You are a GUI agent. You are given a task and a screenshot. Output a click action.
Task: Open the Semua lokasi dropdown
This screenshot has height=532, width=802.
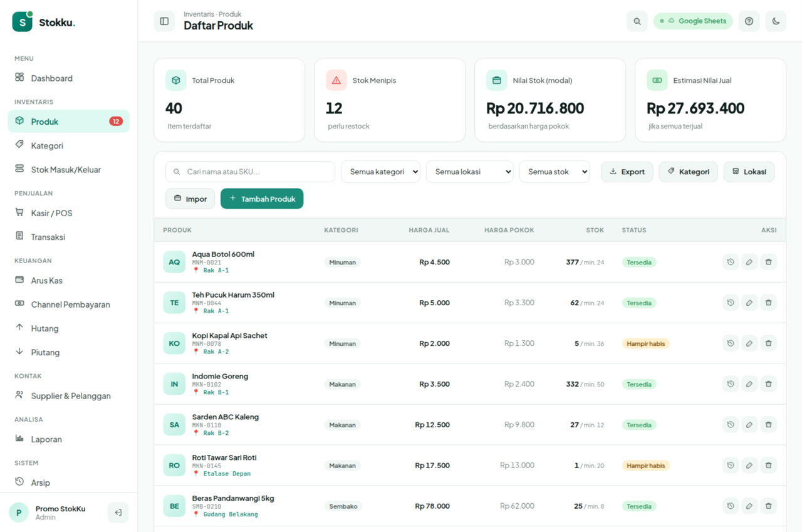[469, 172]
